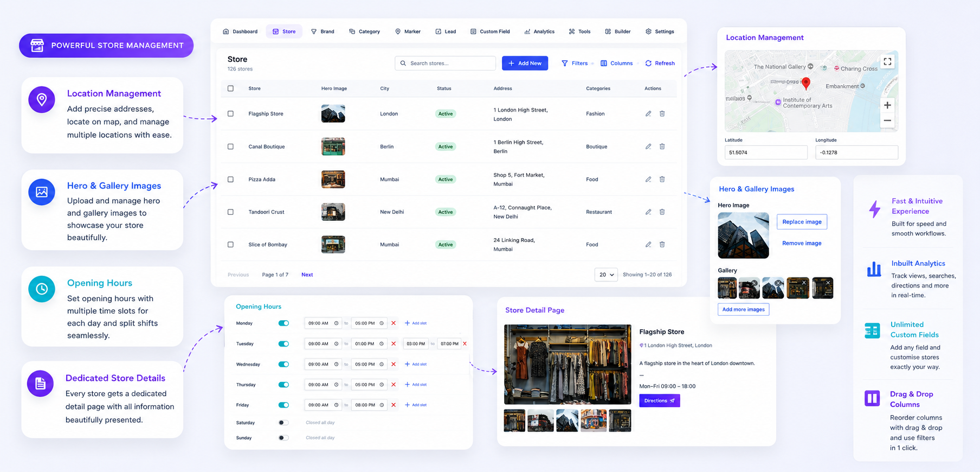The width and height of the screenshot is (980, 472).
Task: Click the Longitude input field
Action: pos(856,152)
